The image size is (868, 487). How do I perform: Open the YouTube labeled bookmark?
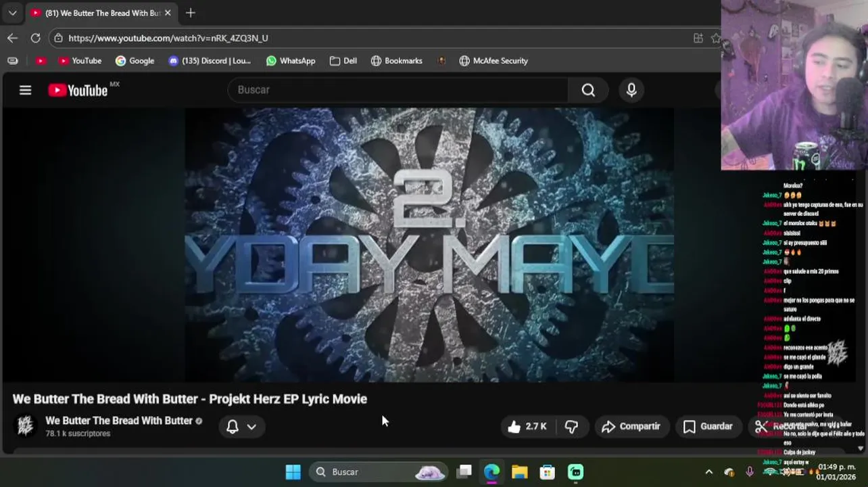coord(80,61)
